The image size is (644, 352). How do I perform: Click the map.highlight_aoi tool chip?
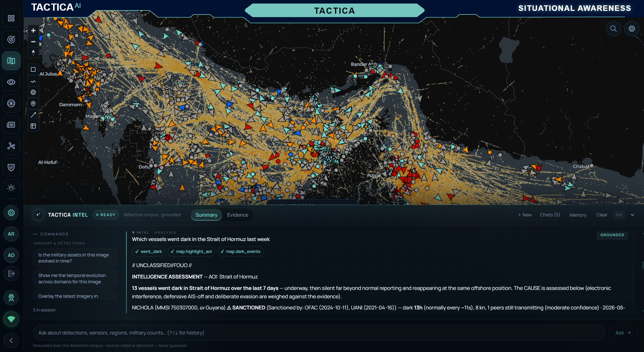191,251
